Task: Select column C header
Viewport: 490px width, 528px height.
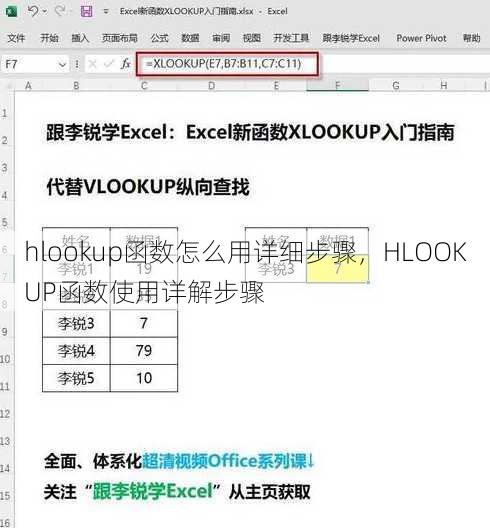Action: coord(144,86)
